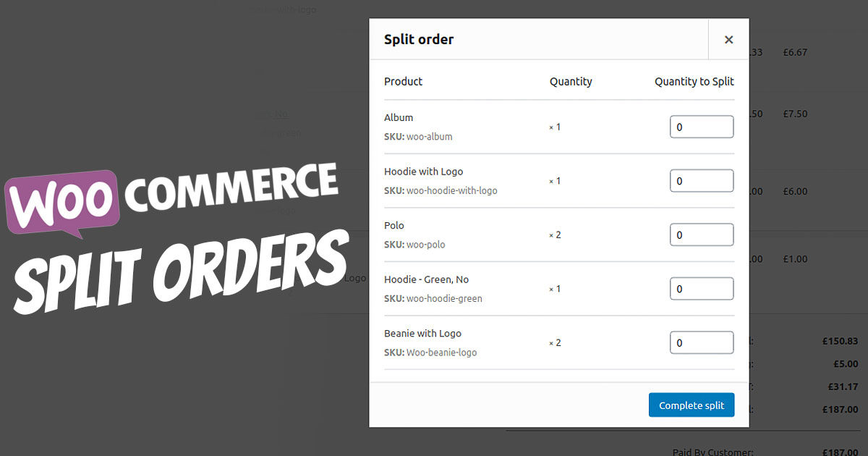Screen dimensions: 868x456
Task: Set quantity to split for Album
Action: [701, 126]
